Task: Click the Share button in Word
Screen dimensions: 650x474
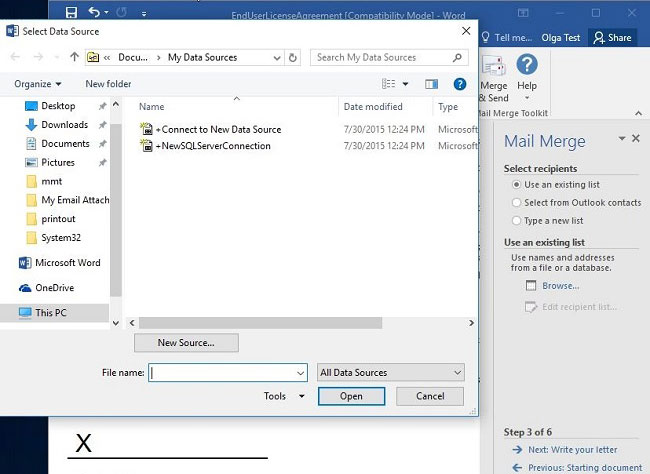Action: (612, 38)
